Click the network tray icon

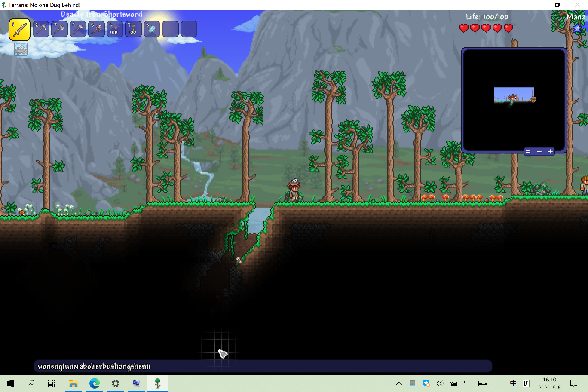(467, 383)
